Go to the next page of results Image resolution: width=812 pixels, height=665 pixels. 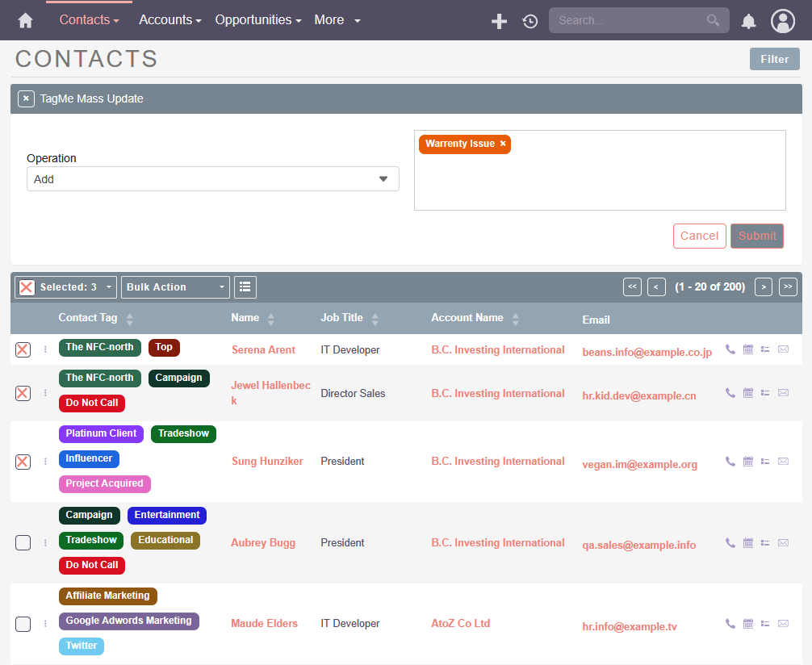click(764, 286)
